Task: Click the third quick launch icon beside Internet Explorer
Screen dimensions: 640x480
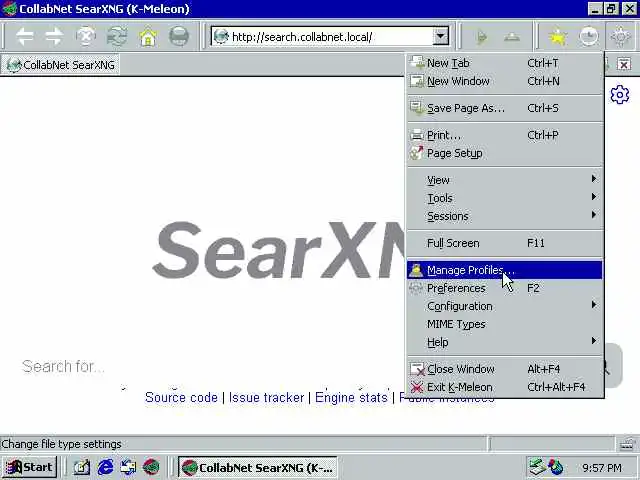Action: [x=128, y=467]
